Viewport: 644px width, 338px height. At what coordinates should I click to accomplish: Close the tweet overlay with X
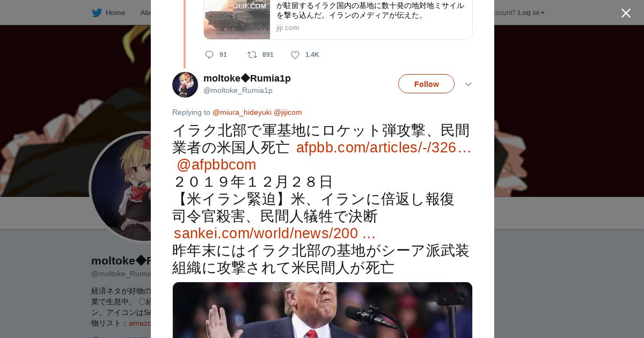pos(626,13)
